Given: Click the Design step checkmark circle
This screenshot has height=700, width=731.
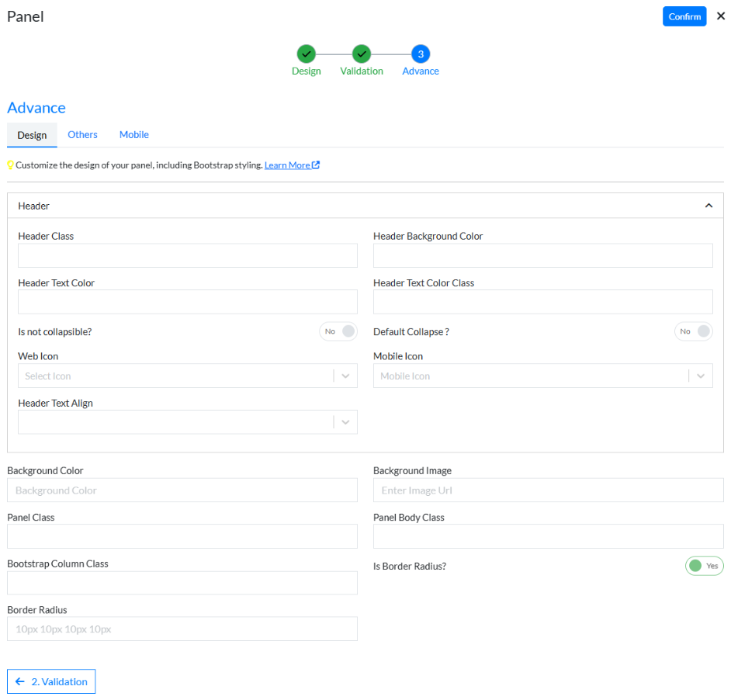Looking at the screenshot, I should click(x=306, y=54).
